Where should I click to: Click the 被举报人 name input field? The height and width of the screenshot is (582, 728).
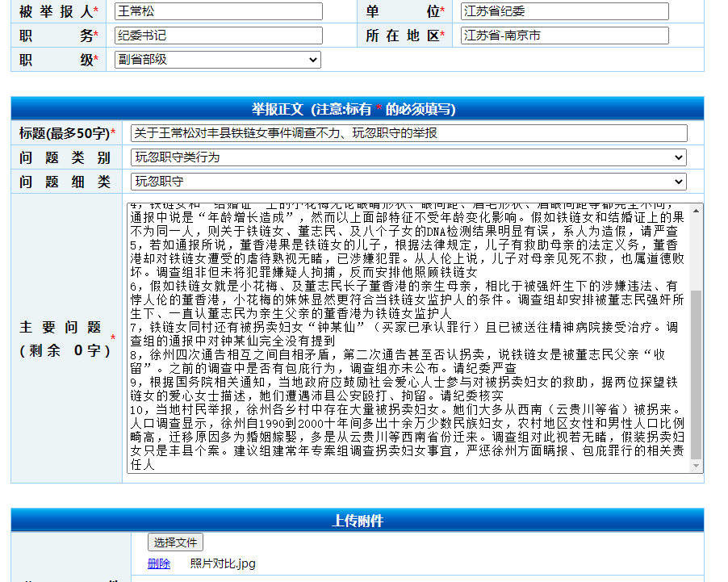pyautogui.click(x=218, y=11)
